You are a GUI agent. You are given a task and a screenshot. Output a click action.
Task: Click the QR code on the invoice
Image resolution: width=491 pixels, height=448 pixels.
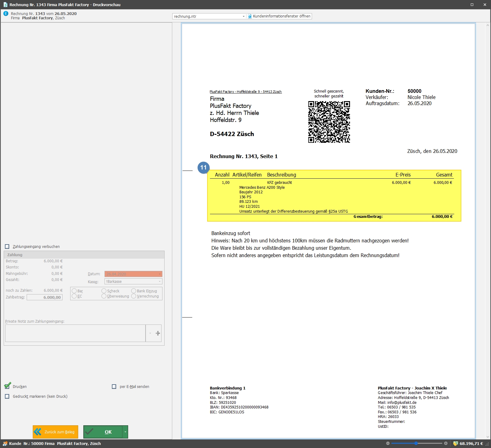tap(329, 122)
